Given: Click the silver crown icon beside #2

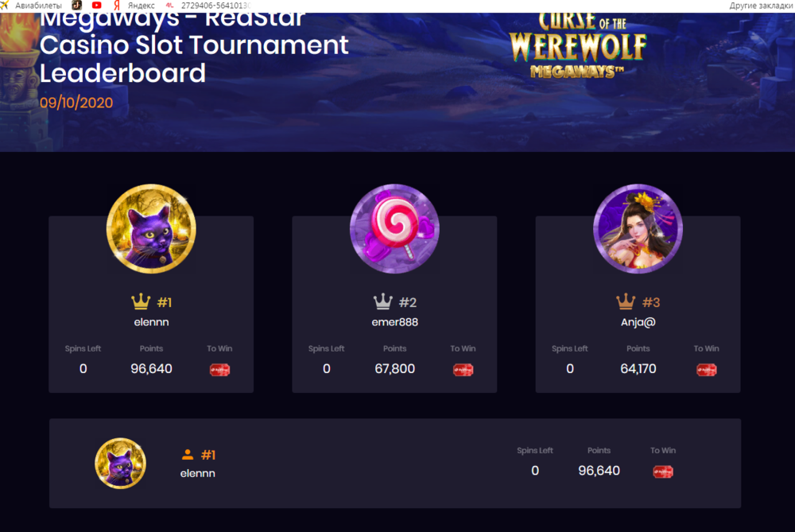Looking at the screenshot, I should [383, 301].
